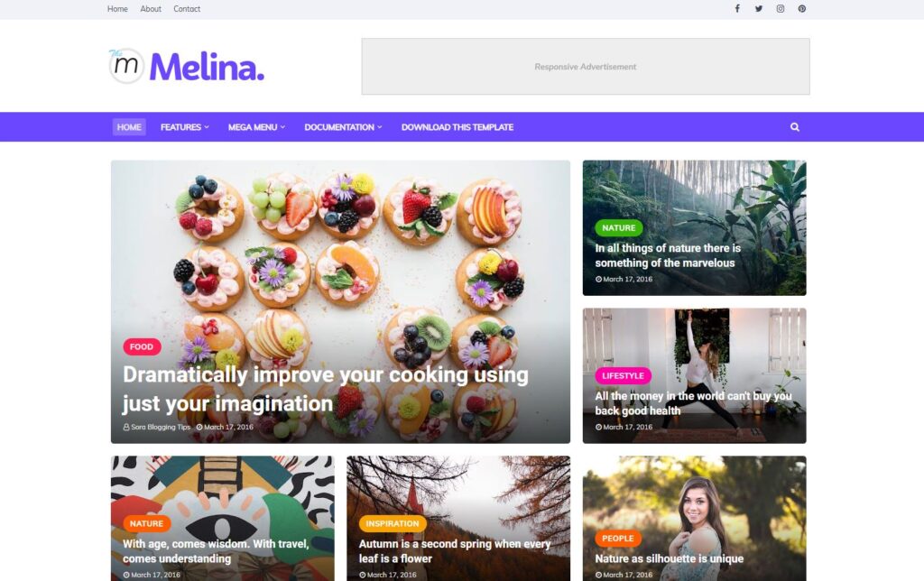Open the Twitter social icon
The width and height of the screenshot is (924, 581).
pyautogui.click(x=758, y=9)
